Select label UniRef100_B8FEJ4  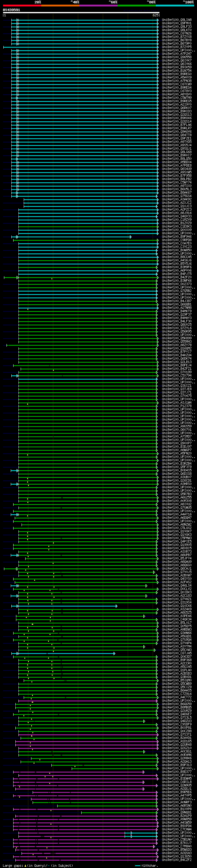[177, 365]
